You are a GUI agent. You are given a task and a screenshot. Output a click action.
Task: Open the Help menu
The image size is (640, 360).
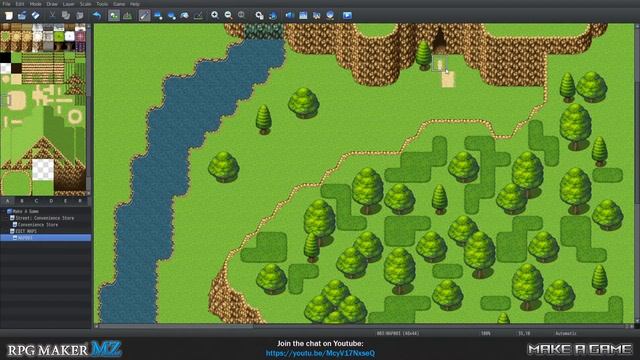135,4
